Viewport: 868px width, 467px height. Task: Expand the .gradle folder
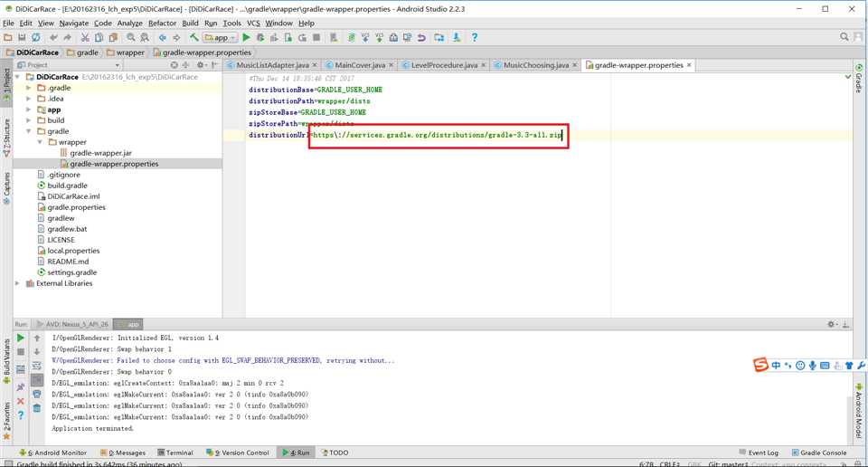click(29, 88)
